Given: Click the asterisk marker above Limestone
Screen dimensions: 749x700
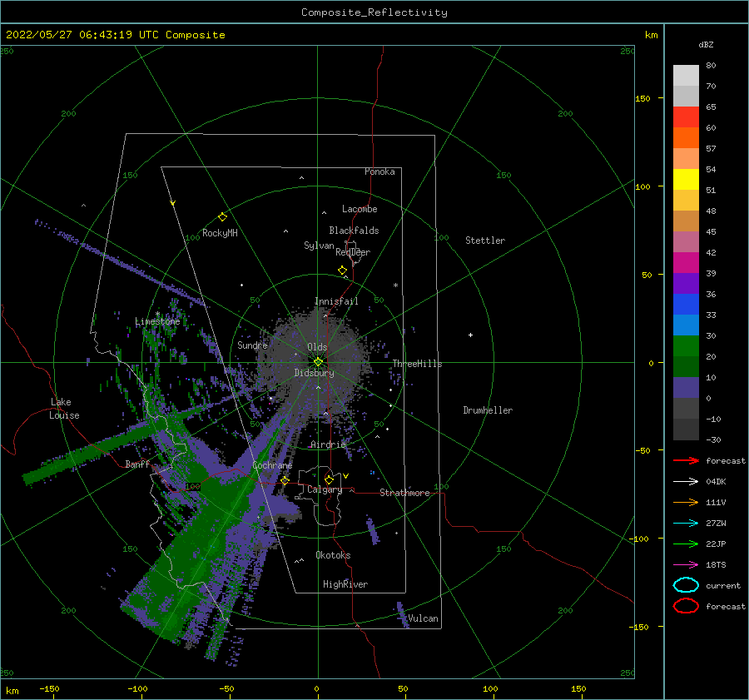Looking at the screenshot, I should coord(157,314).
